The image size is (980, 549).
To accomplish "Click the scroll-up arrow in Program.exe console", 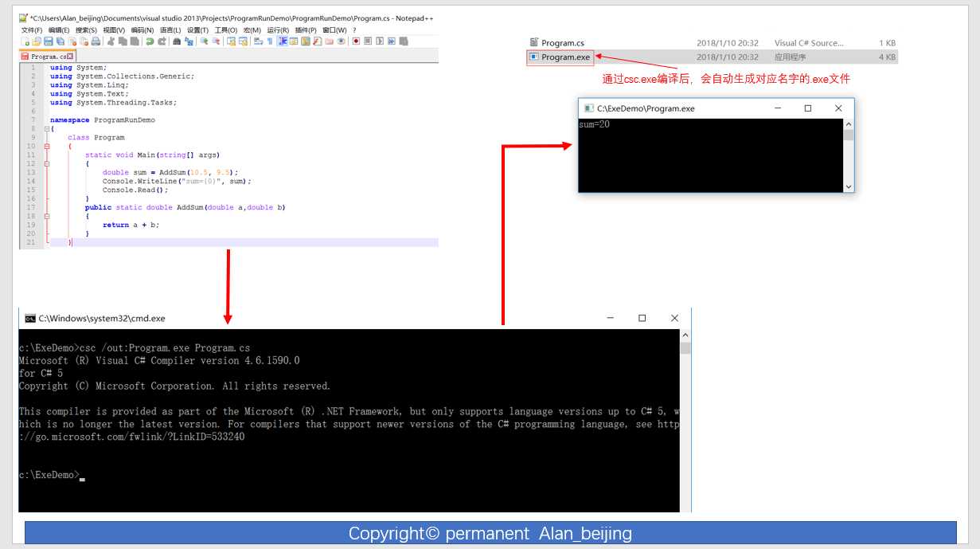I will pyautogui.click(x=848, y=124).
